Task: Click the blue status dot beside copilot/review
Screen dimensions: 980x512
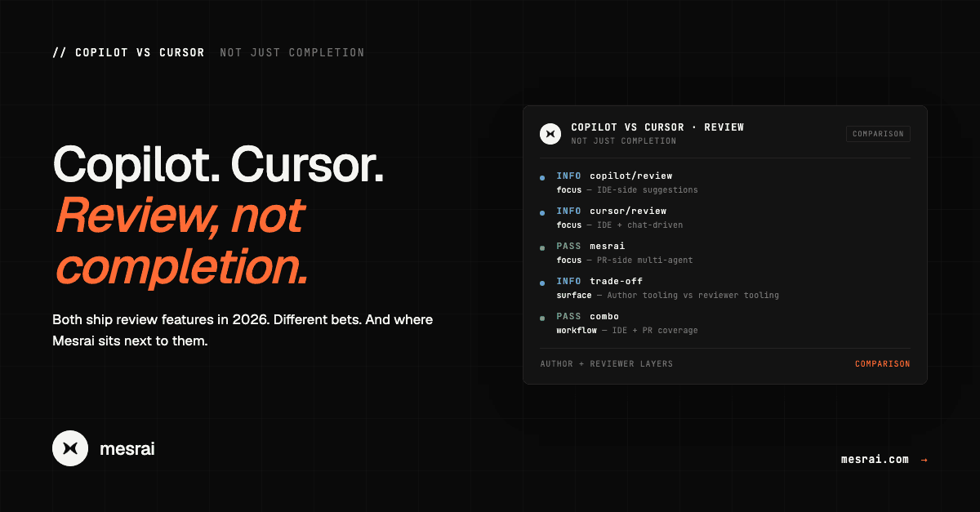Action: coord(542,177)
